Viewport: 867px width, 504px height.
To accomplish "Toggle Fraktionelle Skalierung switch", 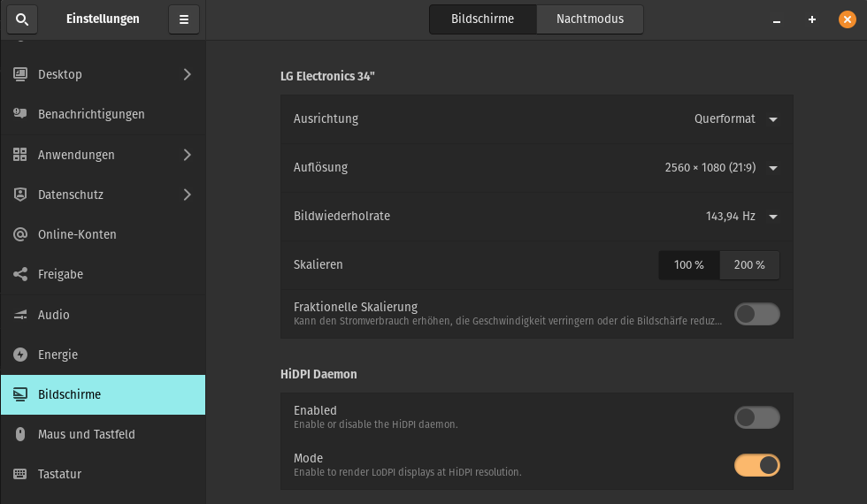I will (x=757, y=314).
